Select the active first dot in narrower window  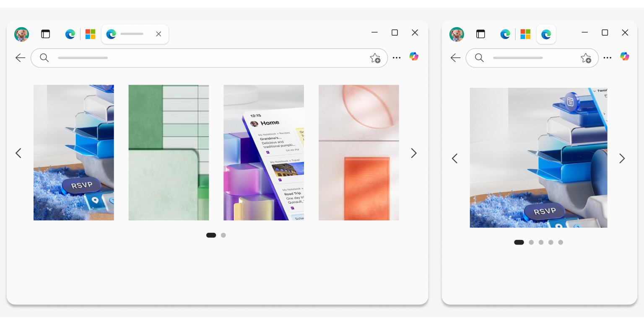click(519, 242)
